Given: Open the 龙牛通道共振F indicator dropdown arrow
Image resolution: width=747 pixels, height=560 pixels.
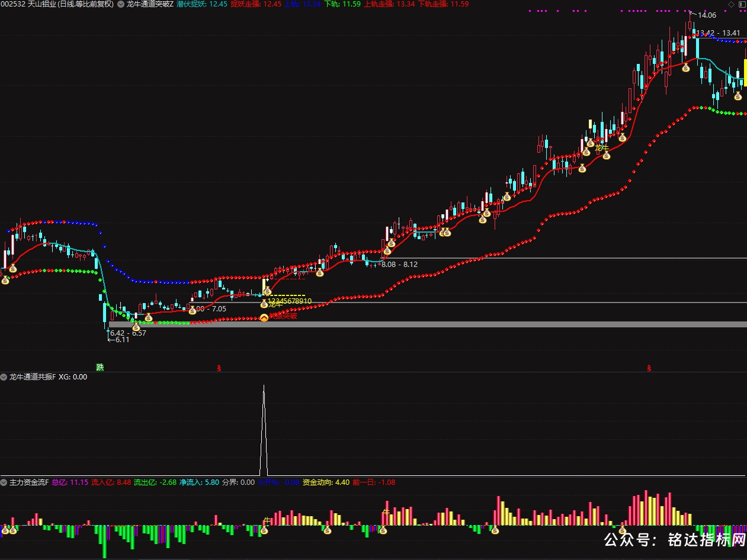Looking at the screenshot, I should (x=4, y=377).
